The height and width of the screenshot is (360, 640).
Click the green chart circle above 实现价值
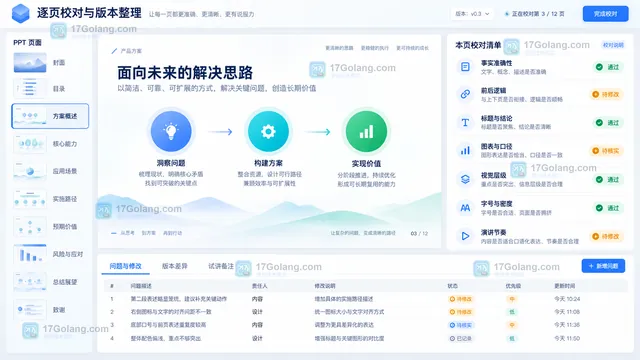pyautogui.click(x=366, y=131)
